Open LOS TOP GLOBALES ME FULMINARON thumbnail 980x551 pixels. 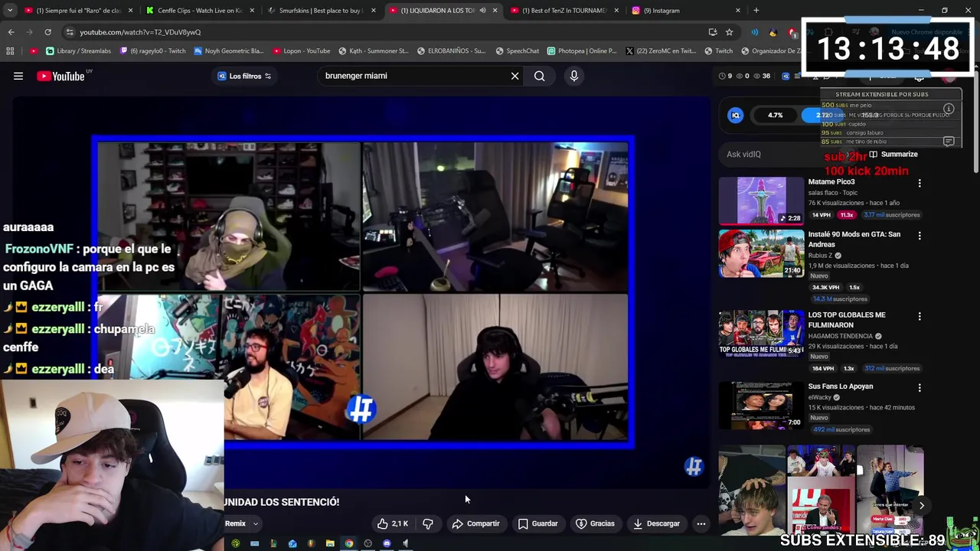click(x=761, y=334)
